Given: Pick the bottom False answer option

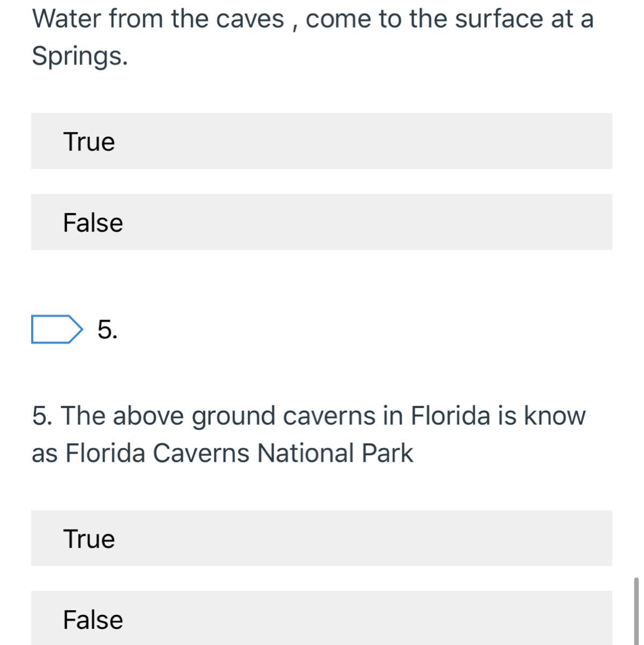Looking at the screenshot, I should pyautogui.click(x=321, y=619).
